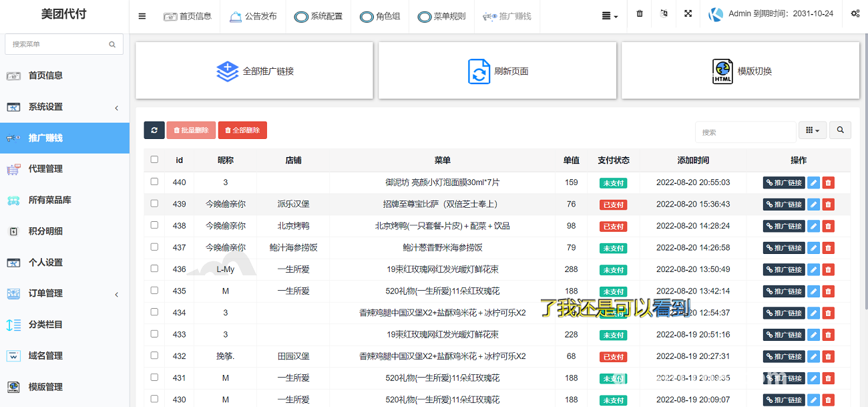Open 所有菜品库 in the sidebar

[65, 200]
